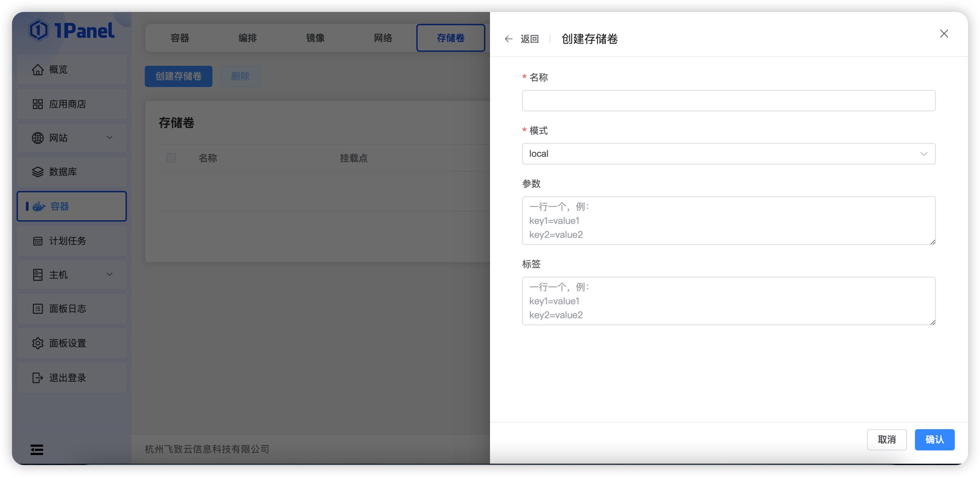
Task: Click the 退出登录 logout icon
Action: click(x=38, y=377)
